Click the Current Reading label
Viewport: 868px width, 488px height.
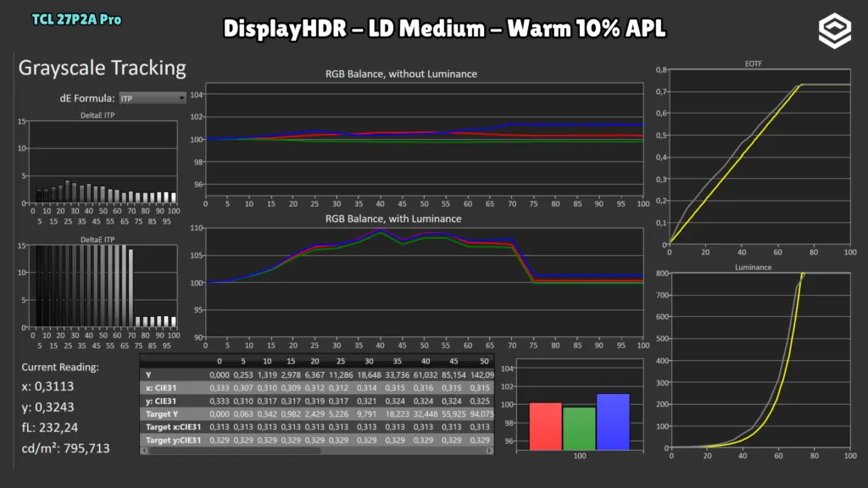pyautogui.click(x=60, y=367)
